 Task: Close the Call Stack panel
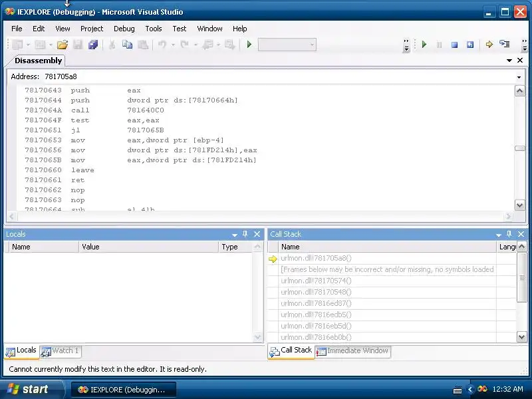tap(521, 234)
